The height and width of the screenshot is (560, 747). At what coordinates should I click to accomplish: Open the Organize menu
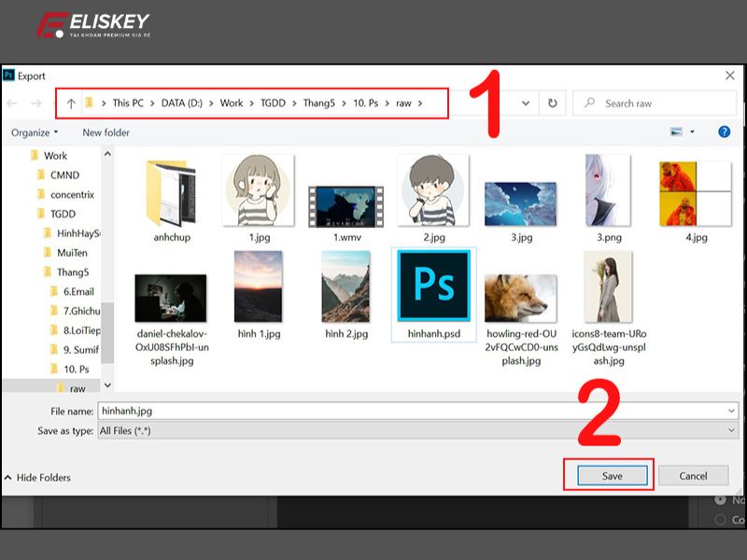click(33, 133)
